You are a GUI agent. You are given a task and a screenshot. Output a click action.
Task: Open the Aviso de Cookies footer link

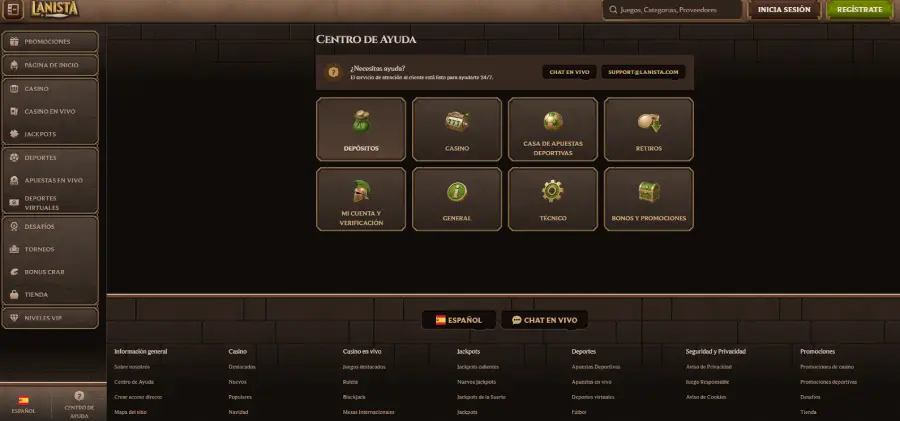(706, 397)
